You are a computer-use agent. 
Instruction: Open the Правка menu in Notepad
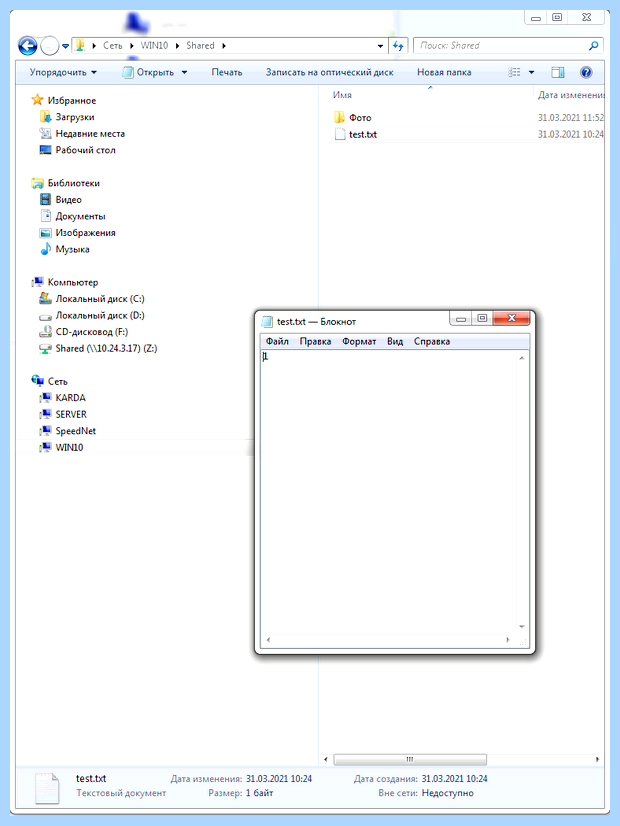tap(316, 341)
